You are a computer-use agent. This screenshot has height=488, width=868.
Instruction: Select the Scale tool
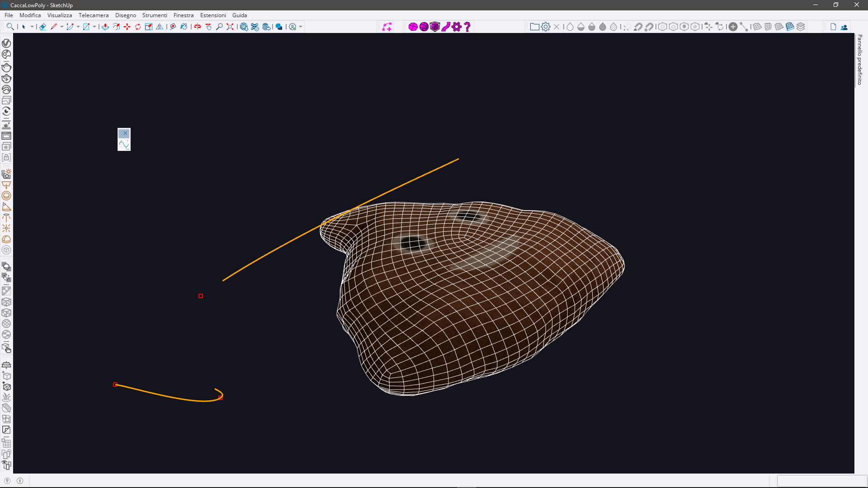tap(149, 27)
